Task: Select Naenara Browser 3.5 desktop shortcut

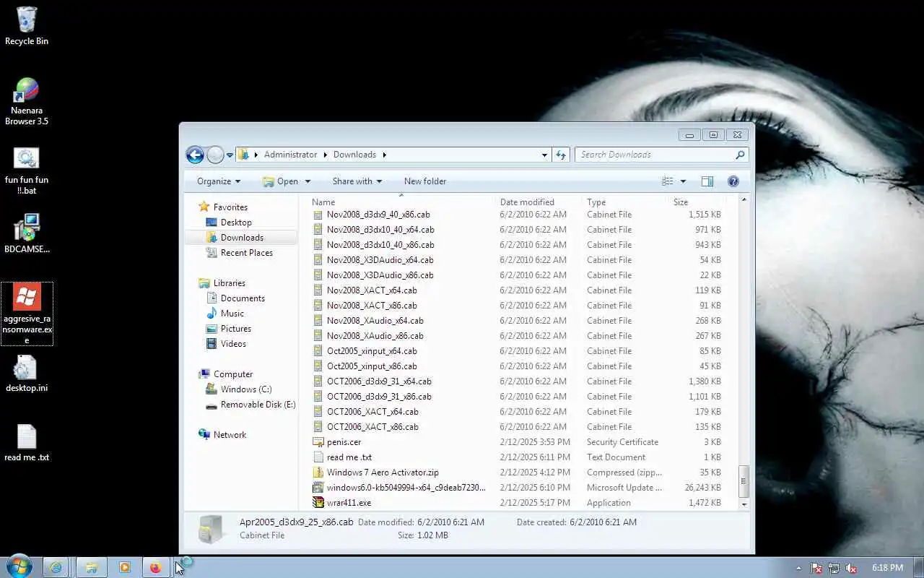Action: pyautogui.click(x=27, y=101)
